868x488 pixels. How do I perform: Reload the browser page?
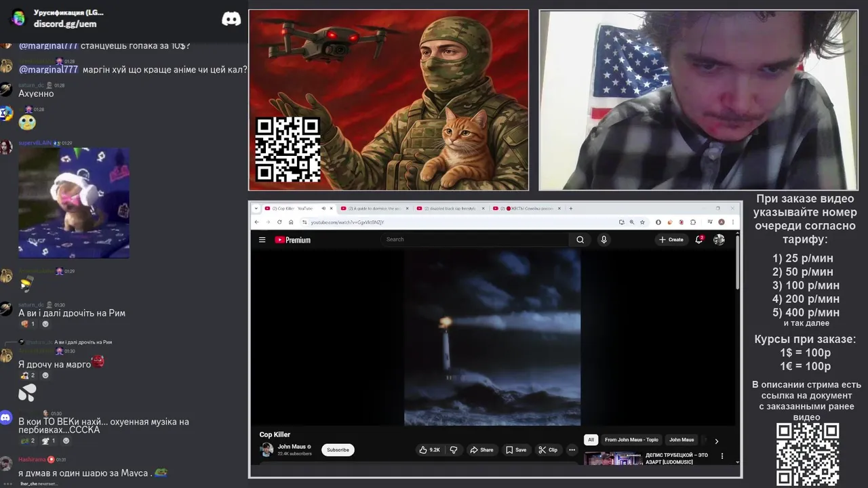[280, 222]
